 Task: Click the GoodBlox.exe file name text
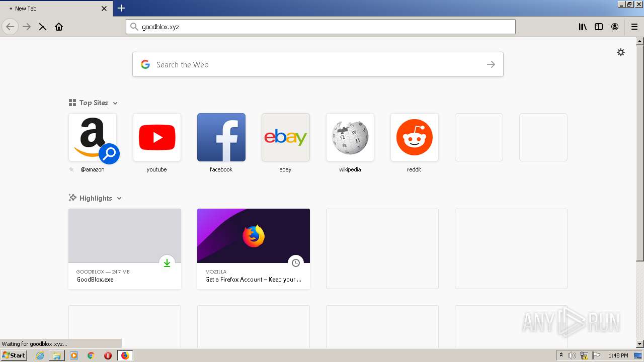tap(95, 280)
